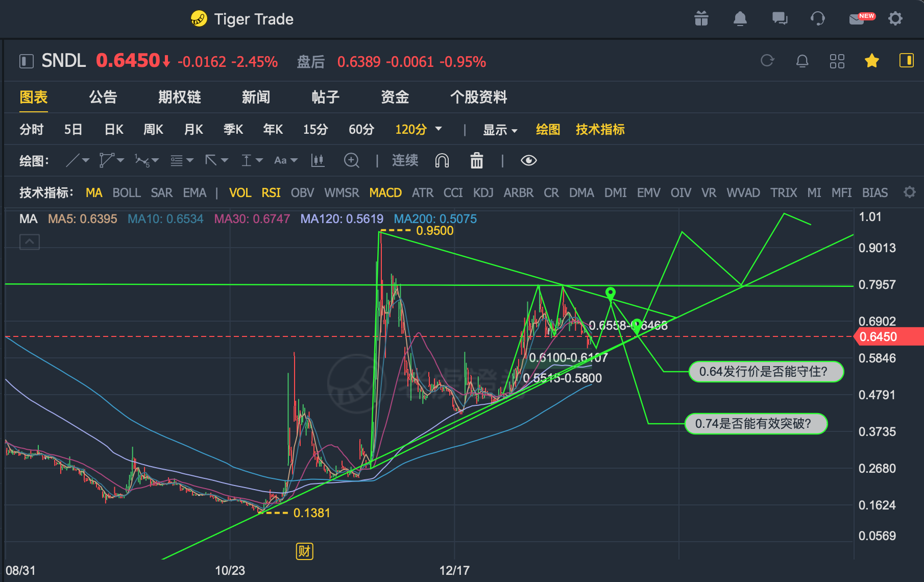Select the magnet snap tool
Viewport: 924px width, 582px height.
[x=442, y=161]
